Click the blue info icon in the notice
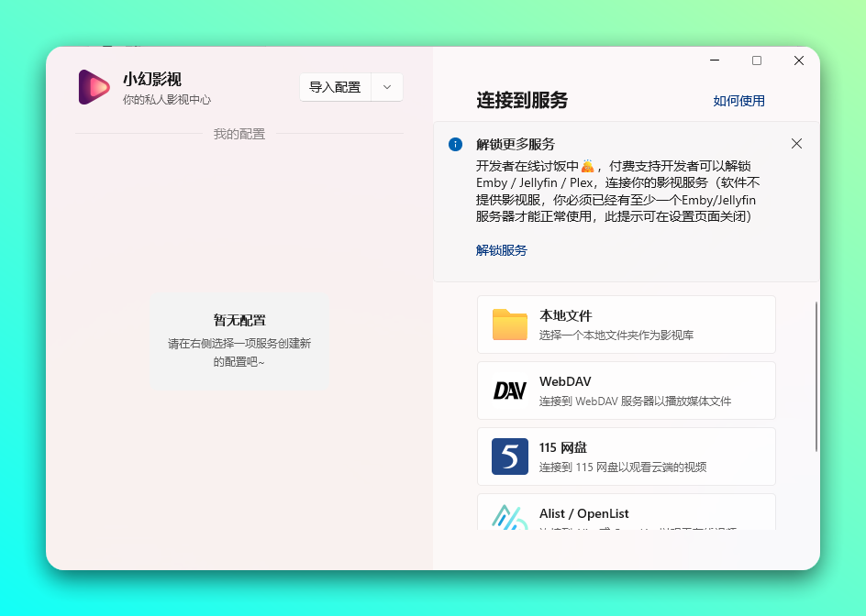 coord(455,145)
